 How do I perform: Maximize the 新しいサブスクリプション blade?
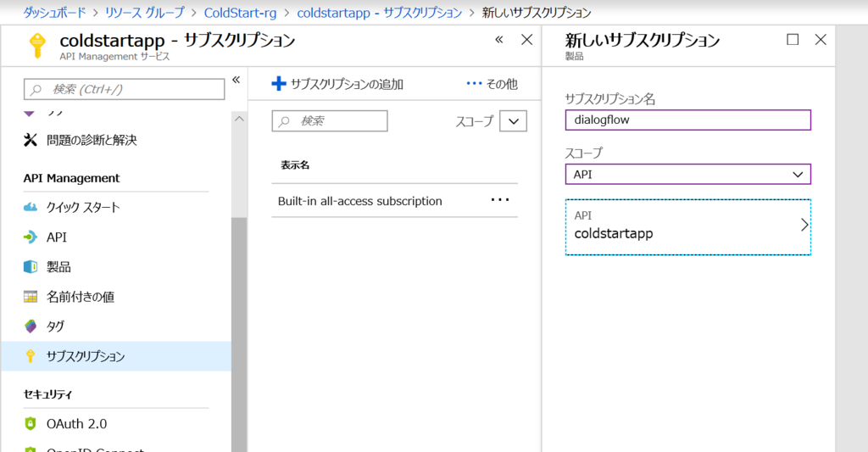click(x=793, y=39)
